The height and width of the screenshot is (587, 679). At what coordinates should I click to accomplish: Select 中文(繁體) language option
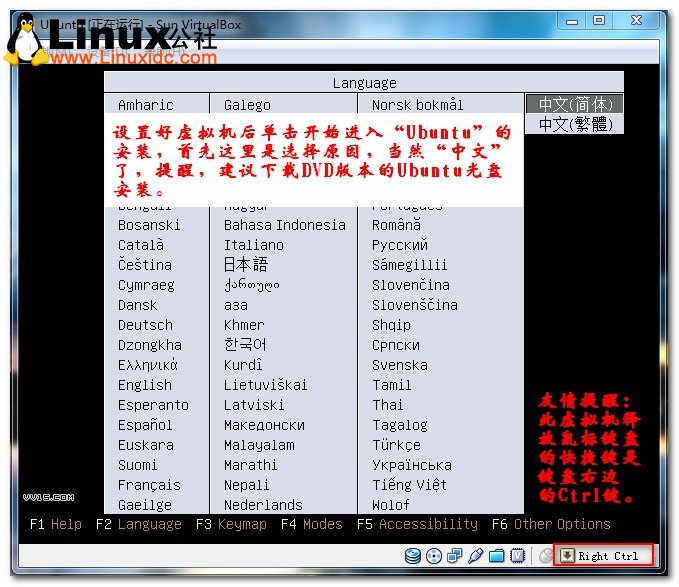click(x=574, y=124)
